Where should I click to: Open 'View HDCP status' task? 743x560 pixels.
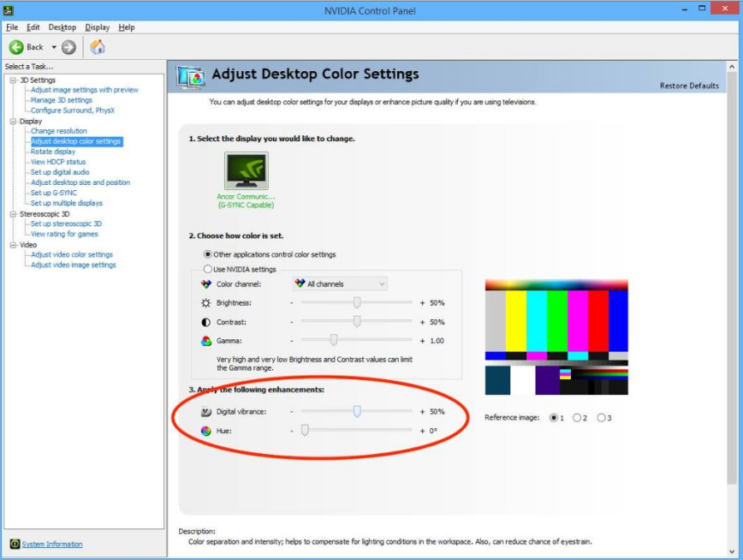(58, 162)
